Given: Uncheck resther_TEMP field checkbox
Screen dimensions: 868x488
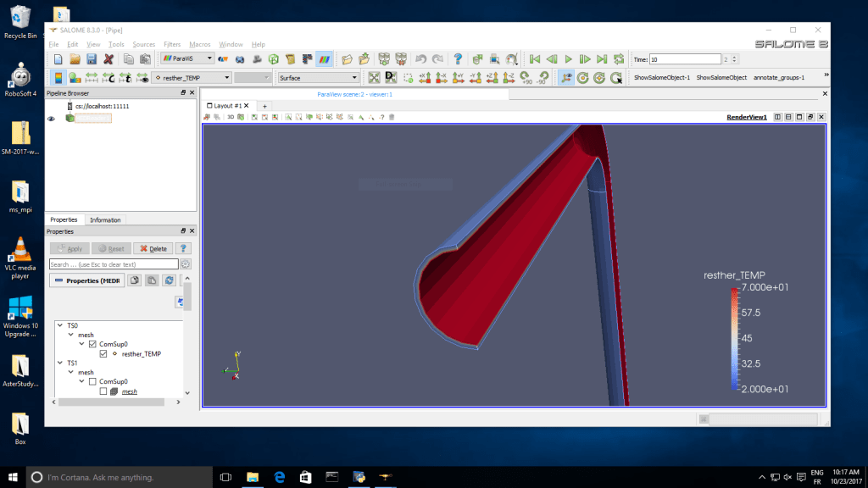Looking at the screenshot, I should [103, 353].
